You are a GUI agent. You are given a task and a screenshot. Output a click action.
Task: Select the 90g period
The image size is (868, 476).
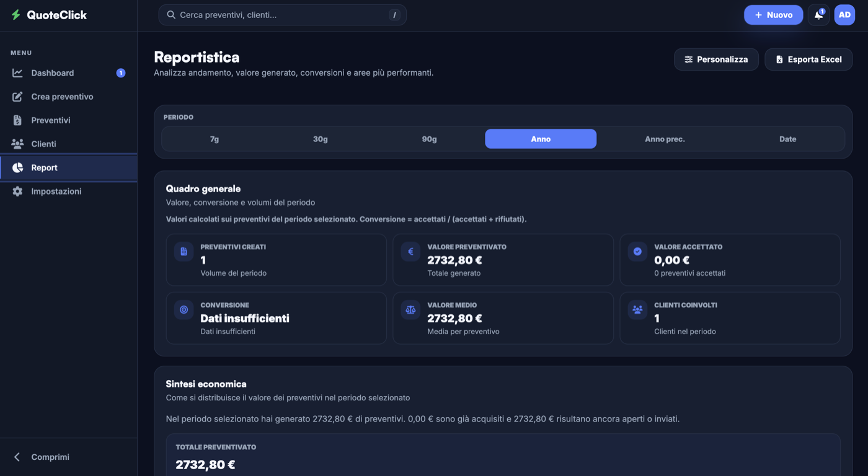(x=429, y=139)
